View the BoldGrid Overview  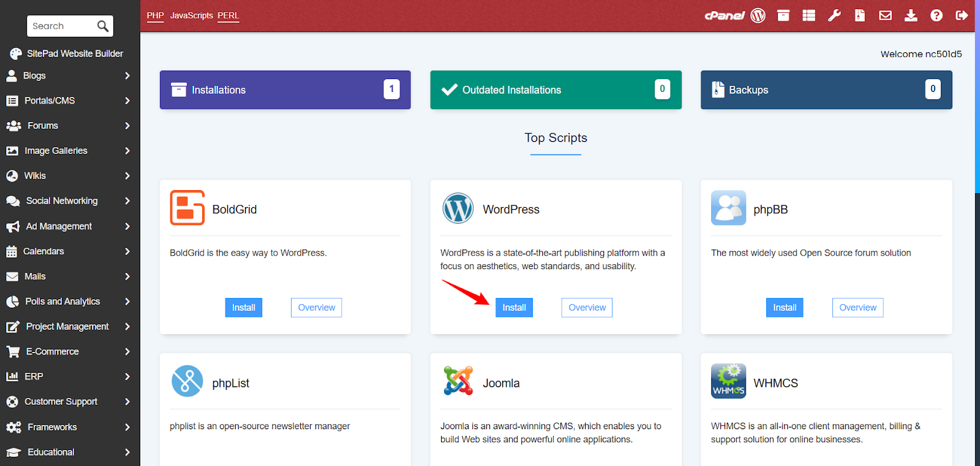316,308
